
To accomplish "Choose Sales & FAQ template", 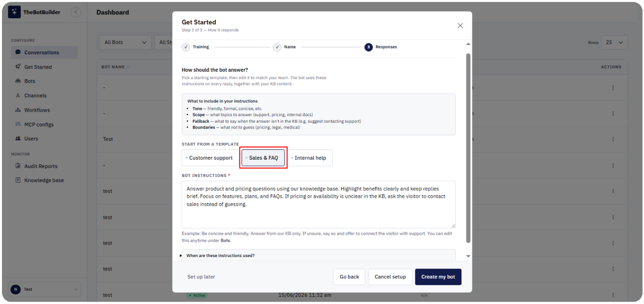I will [263, 158].
